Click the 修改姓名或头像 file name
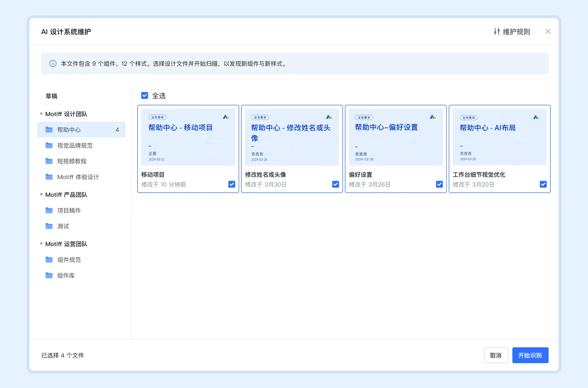Viewport: 588px width, 388px height. pos(266,174)
